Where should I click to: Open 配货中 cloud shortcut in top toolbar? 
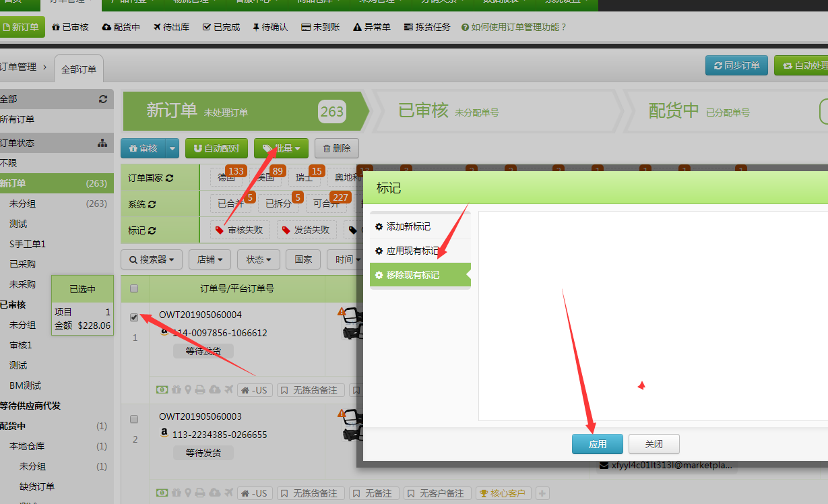[x=121, y=27]
